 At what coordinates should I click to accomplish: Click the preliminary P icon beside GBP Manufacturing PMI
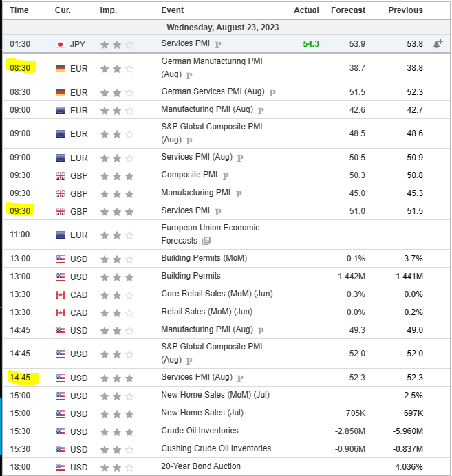(239, 193)
